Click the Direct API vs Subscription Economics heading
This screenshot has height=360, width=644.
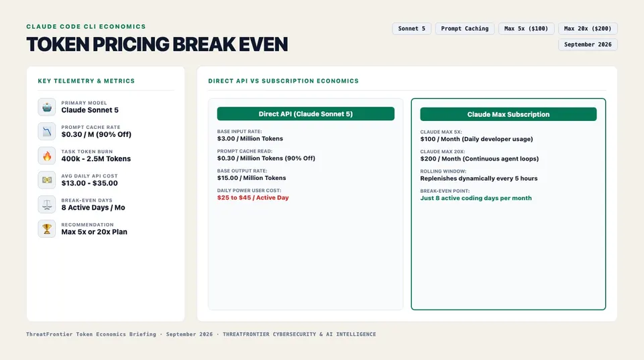click(283, 81)
